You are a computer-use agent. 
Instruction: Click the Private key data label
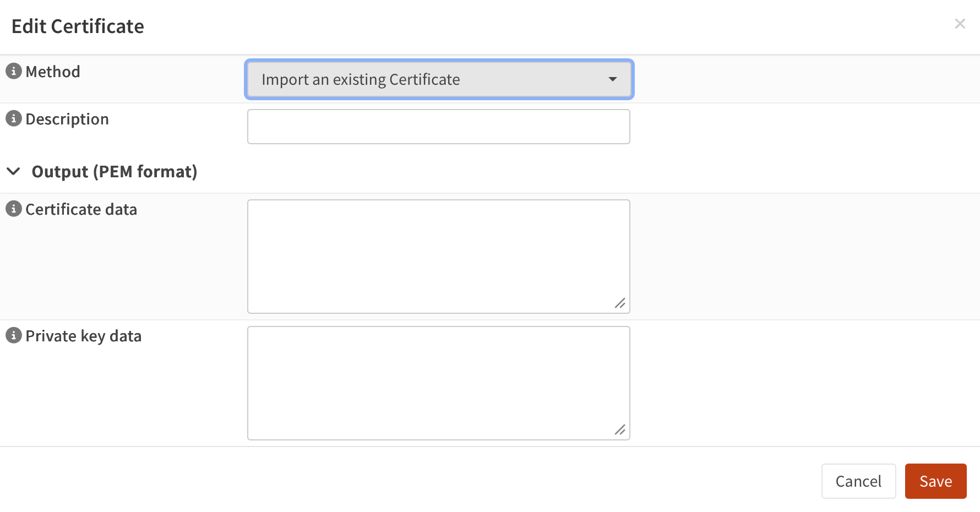(x=84, y=336)
